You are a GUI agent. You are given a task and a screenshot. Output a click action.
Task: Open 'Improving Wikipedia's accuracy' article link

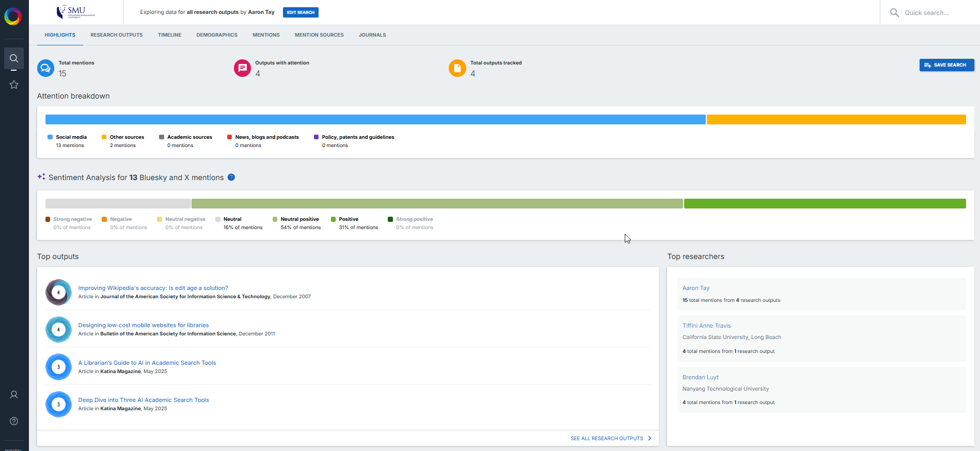click(x=153, y=288)
